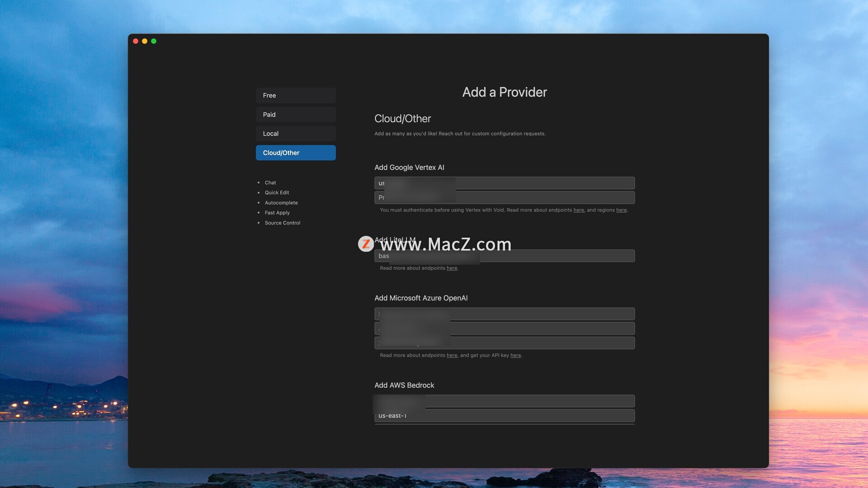Viewport: 868px width, 488px height.
Task: Click first Azure OpenAI input field
Action: [505, 314]
